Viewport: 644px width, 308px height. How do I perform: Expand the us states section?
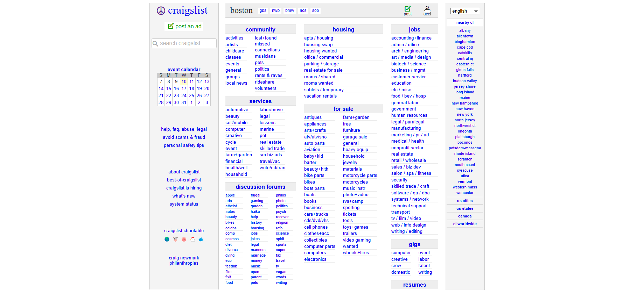click(x=464, y=209)
